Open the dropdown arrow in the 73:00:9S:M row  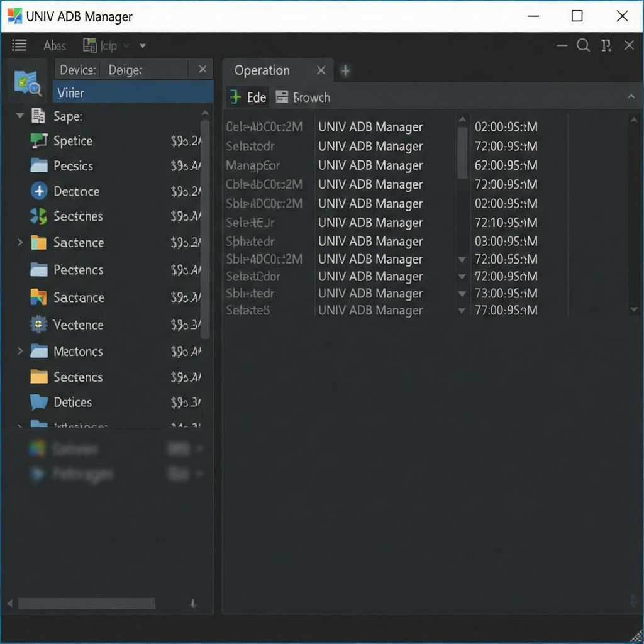[x=462, y=293]
